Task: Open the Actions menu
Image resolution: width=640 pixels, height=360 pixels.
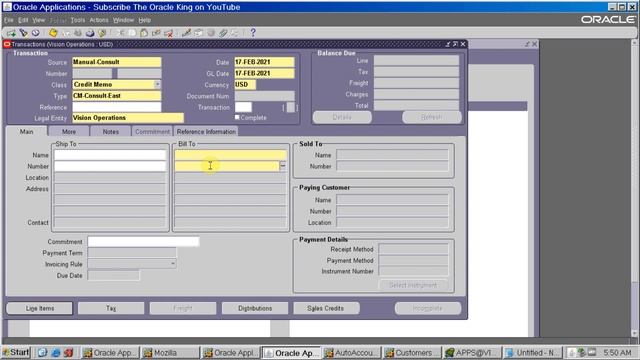Action: pyautogui.click(x=99, y=20)
